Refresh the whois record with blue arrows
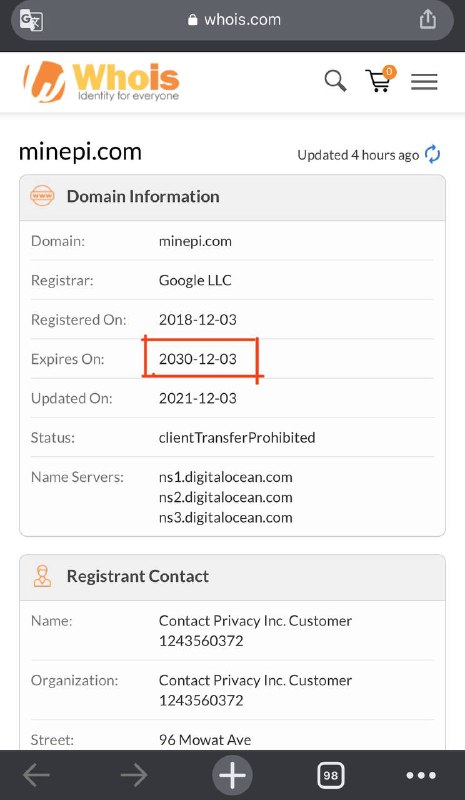 pyautogui.click(x=433, y=155)
